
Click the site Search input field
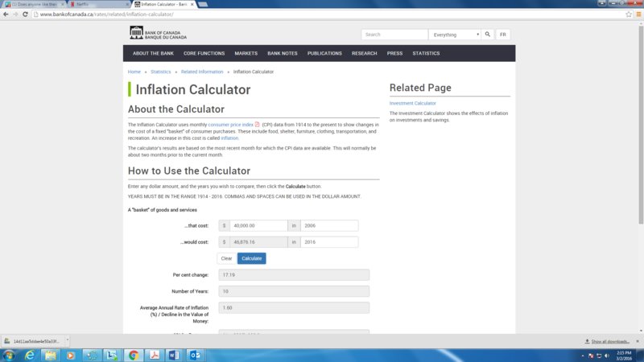[x=394, y=35]
